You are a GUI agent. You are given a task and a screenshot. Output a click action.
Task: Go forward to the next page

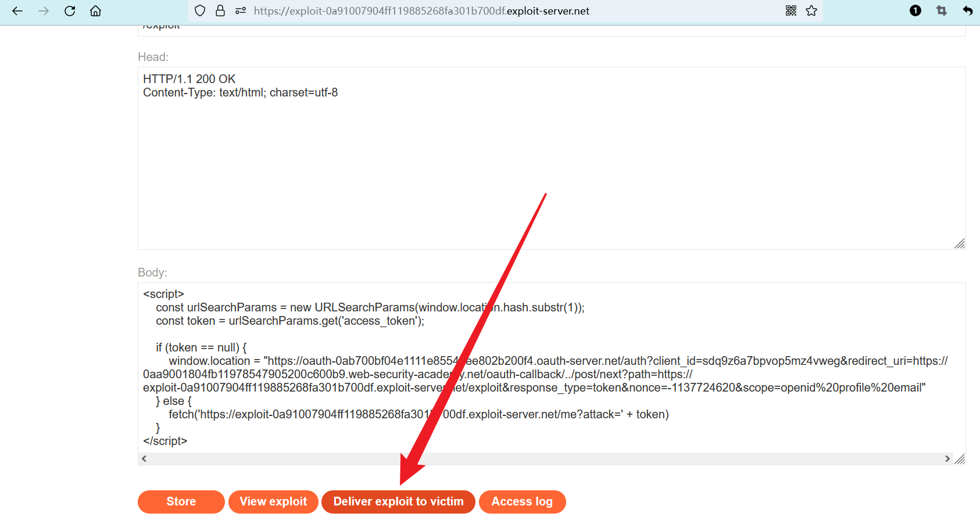(44, 10)
